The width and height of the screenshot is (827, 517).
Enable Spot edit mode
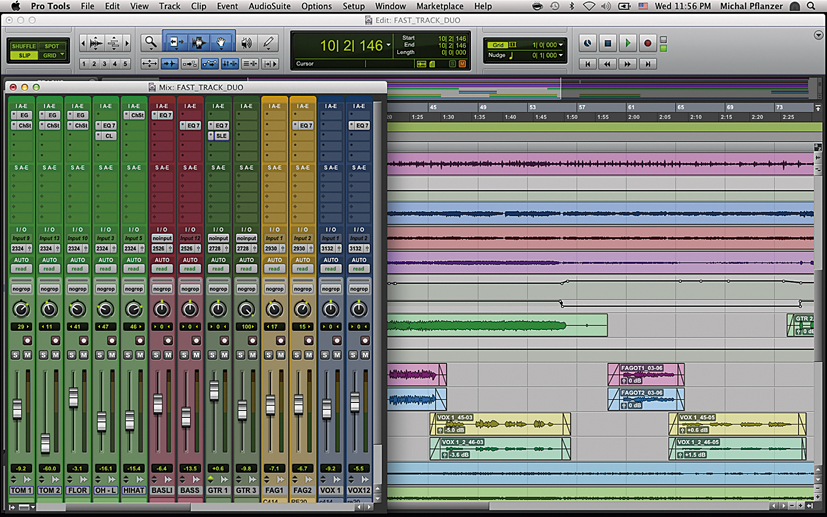(x=52, y=46)
